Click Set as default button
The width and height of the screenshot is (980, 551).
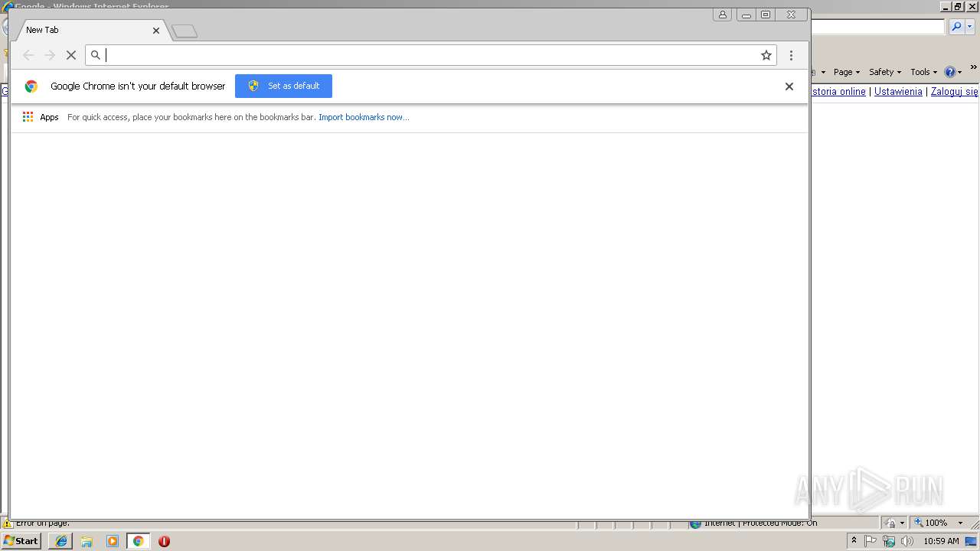[283, 86]
